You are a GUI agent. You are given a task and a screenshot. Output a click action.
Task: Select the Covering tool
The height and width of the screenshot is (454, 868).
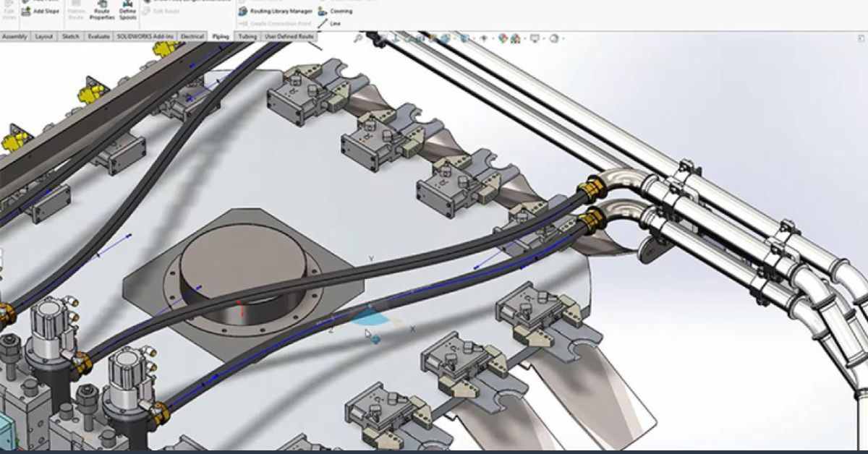pos(336,12)
